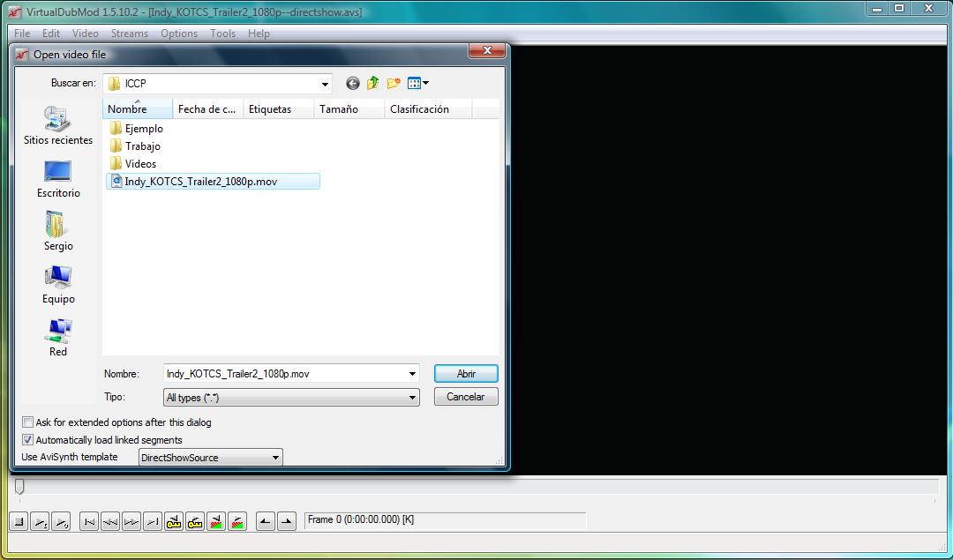Open the Videos folder
Image resolution: width=953 pixels, height=560 pixels.
pos(133,163)
